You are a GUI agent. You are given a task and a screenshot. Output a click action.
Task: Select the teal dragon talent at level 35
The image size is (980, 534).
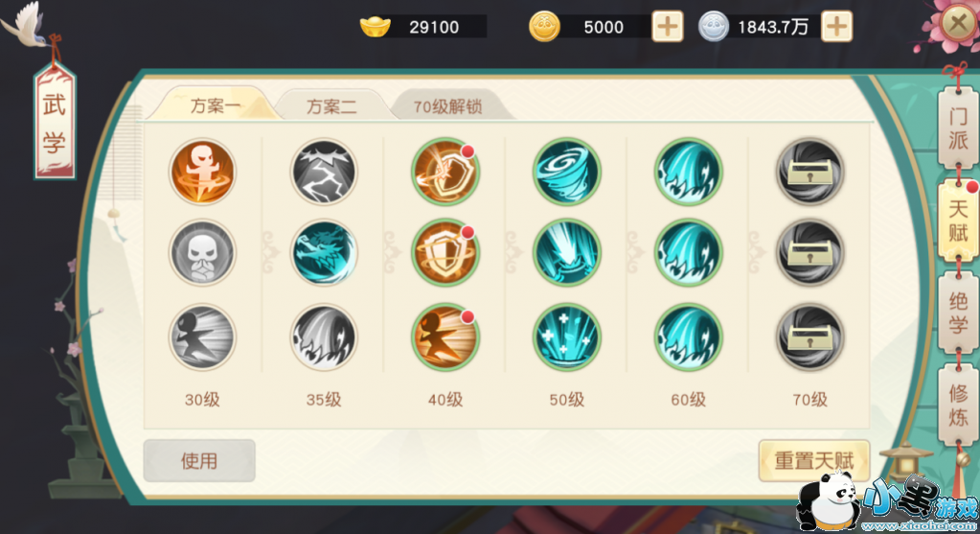(x=324, y=252)
